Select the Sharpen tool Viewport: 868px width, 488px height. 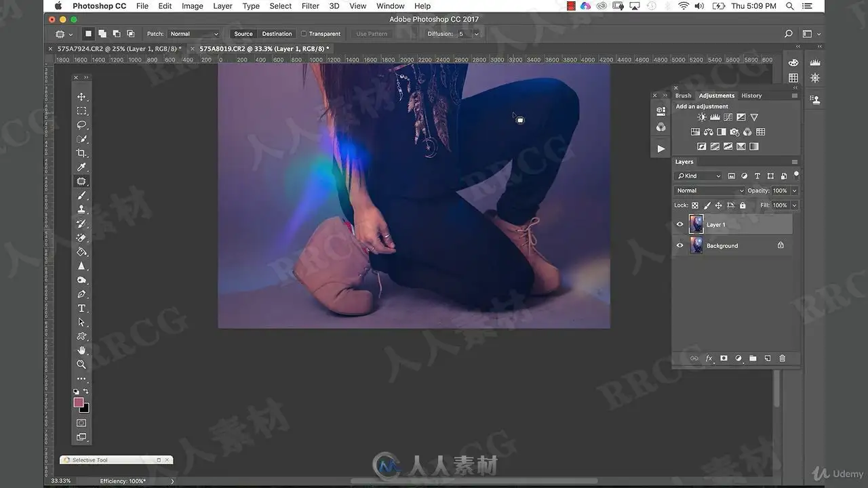click(x=81, y=266)
